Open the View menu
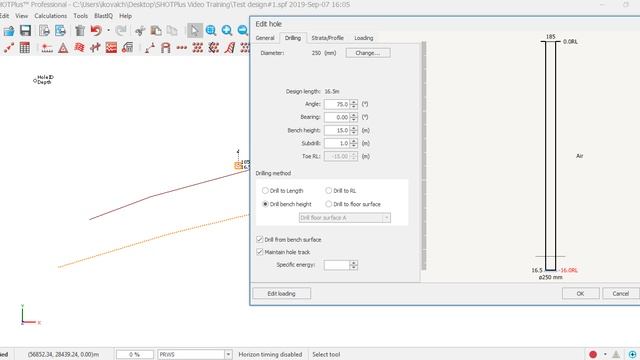640x360 pixels. (x=22, y=16)
